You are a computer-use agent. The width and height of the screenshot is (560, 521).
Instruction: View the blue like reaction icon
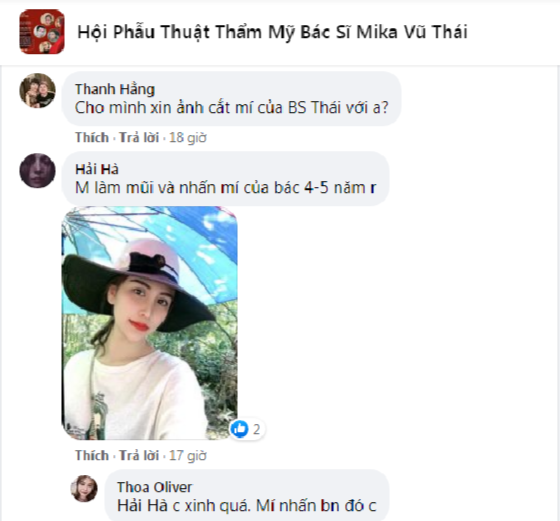240,429
